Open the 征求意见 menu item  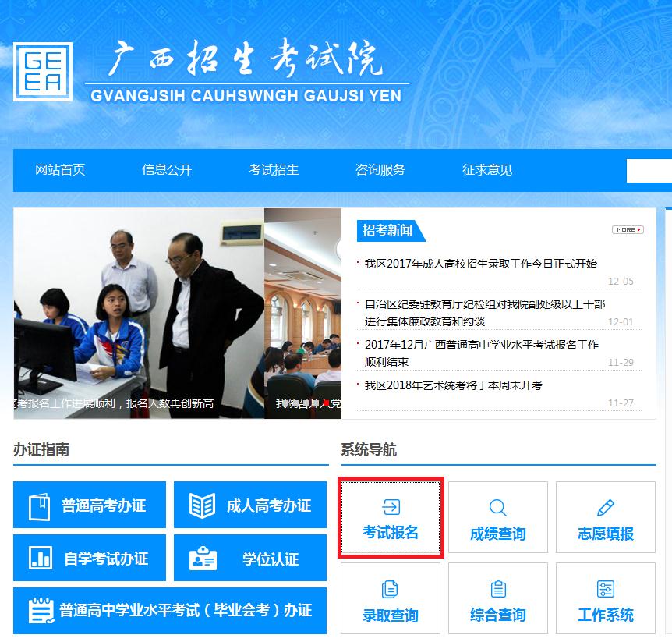click(487, 170)
